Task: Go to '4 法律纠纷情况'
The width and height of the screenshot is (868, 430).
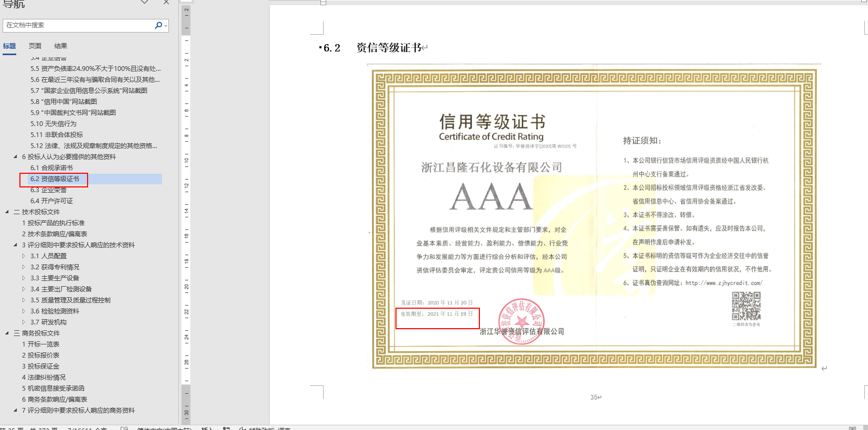Action: click(44, 377)
